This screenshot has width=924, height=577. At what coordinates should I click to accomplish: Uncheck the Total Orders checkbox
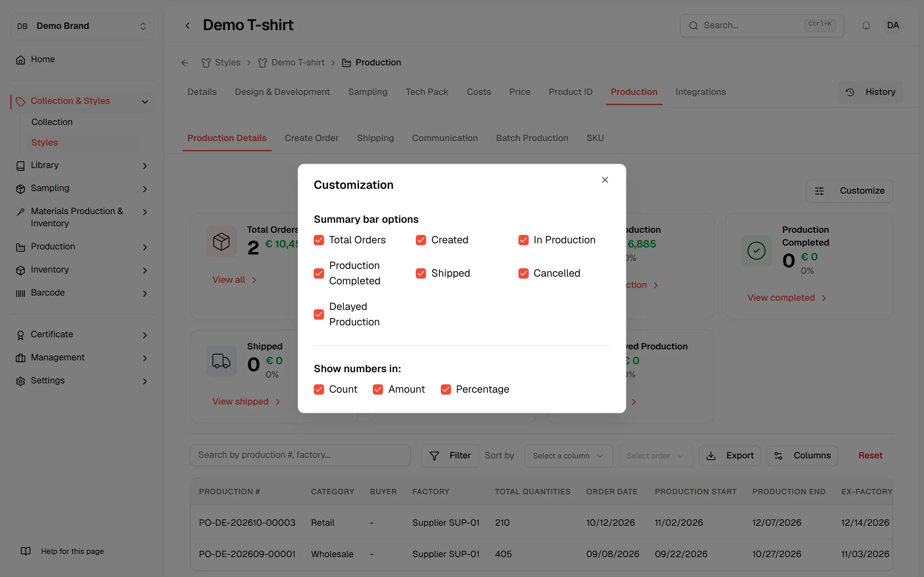tap(319, 240)
